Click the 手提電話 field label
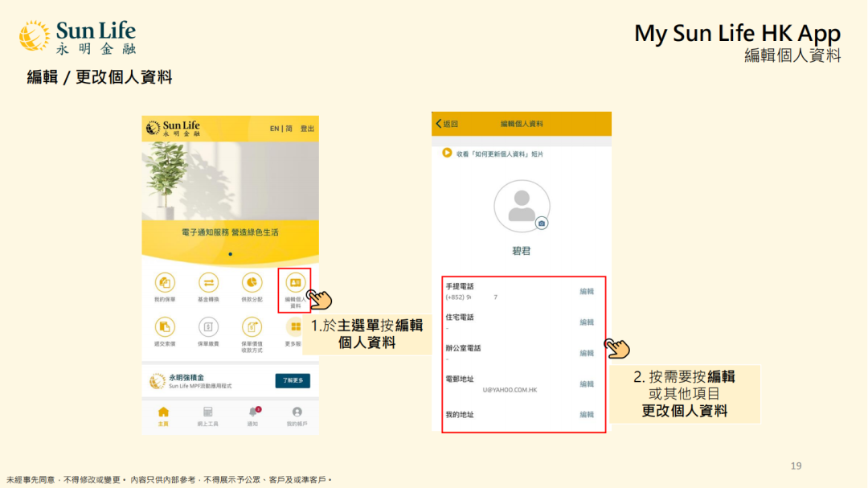The height and width of the screenshot is (488, 868). (460, 286)
